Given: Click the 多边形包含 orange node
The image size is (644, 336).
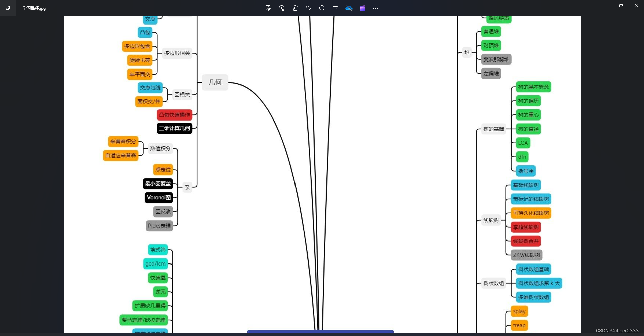Looking at the screenshot, I should coord(137,46).
